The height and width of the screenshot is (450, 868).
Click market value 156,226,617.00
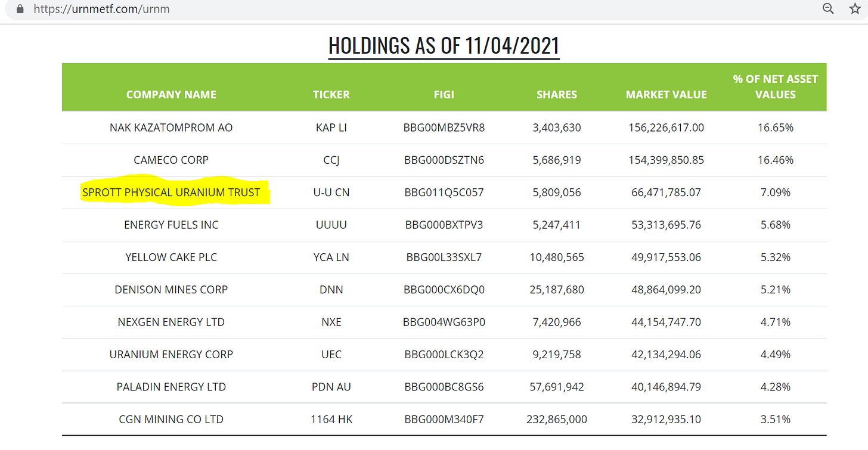point(666,128)
